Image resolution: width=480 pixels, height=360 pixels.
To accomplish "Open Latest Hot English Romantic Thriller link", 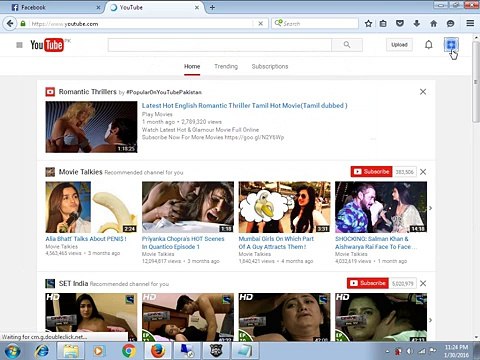I will pyautogui.click(x=244, y=105).
